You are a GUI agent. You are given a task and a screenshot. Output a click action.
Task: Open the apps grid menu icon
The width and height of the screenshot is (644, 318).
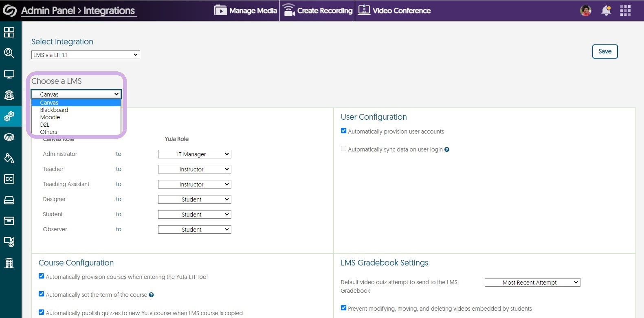(x=625, y=11)
